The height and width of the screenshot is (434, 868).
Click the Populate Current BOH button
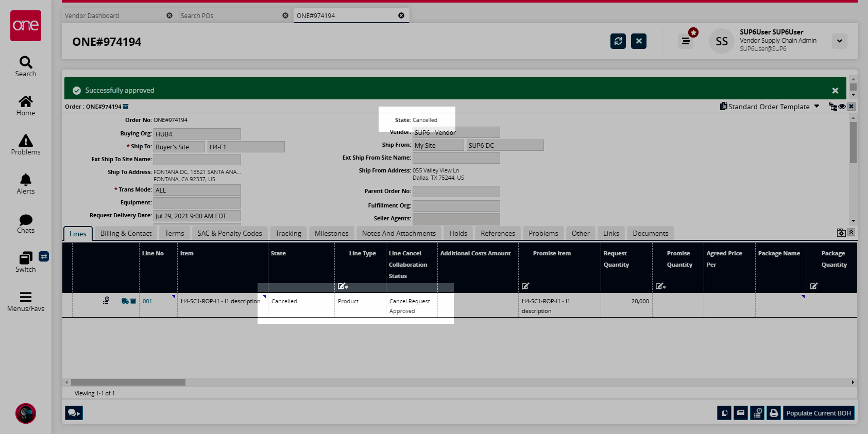click(819, 413)
